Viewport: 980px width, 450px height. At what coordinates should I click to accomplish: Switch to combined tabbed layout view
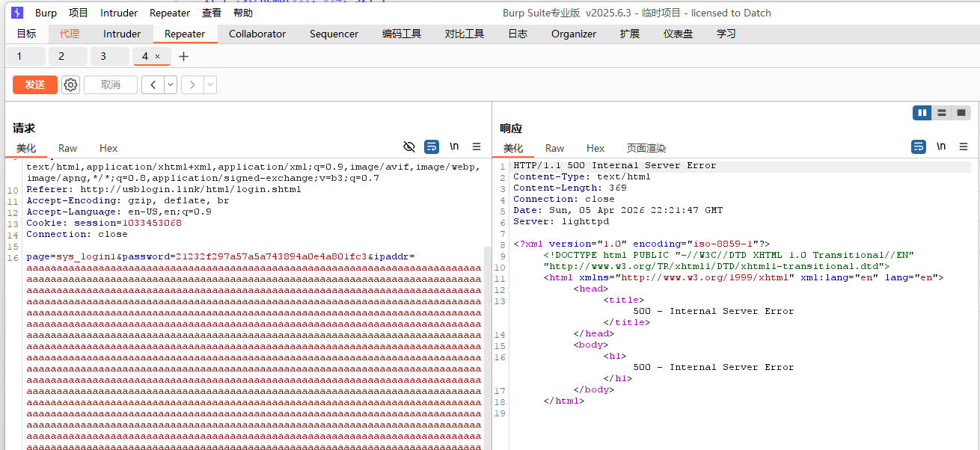click(961, 113)
